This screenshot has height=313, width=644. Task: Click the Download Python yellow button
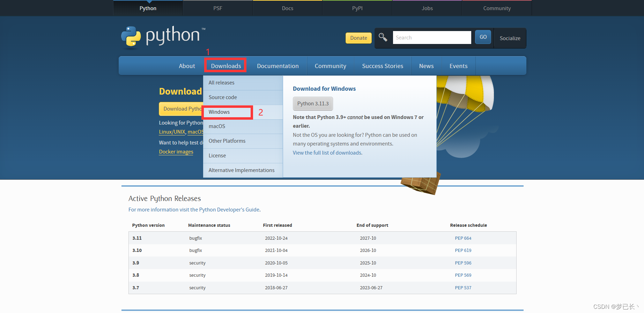(x=181, y=109)
